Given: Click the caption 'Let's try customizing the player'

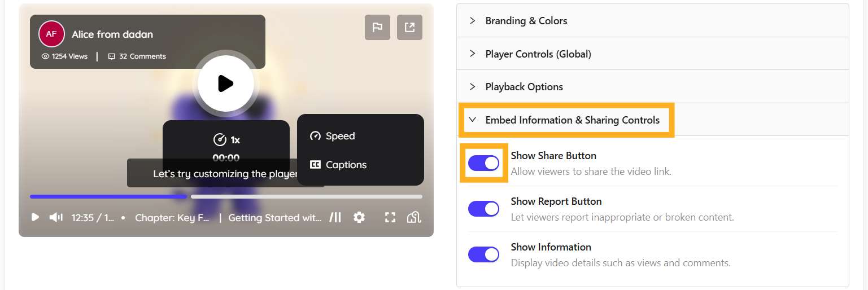Looking at the screenshot, I should point(225,174).
